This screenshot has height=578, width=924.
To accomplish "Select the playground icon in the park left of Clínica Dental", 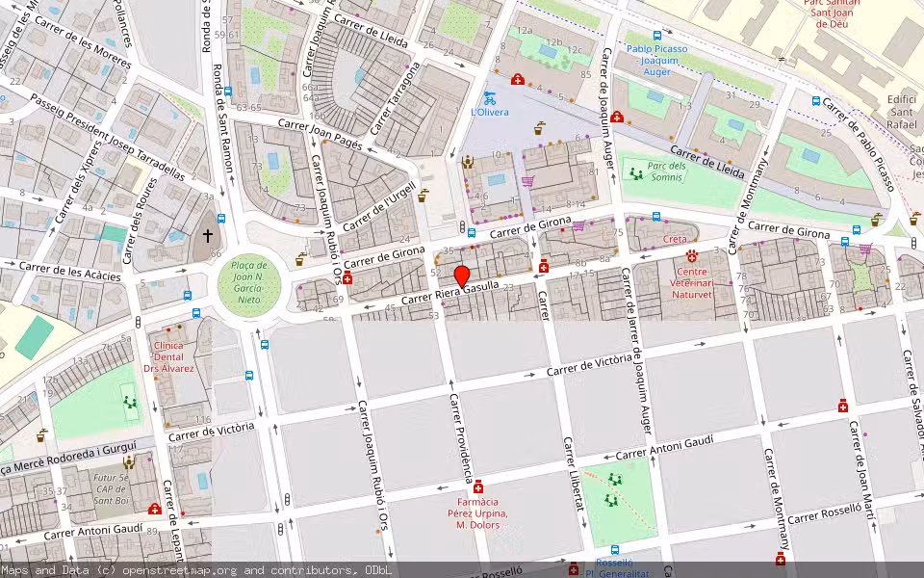I will [x=130, y=403].
